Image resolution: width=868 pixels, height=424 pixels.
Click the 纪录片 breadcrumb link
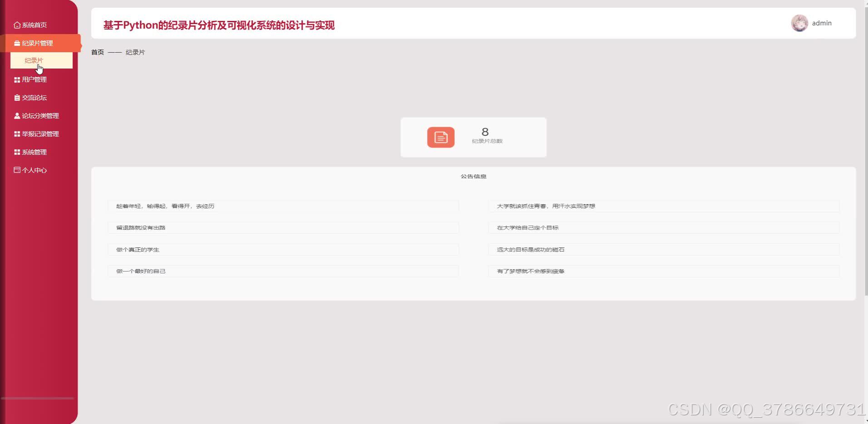tap(135, 52)
